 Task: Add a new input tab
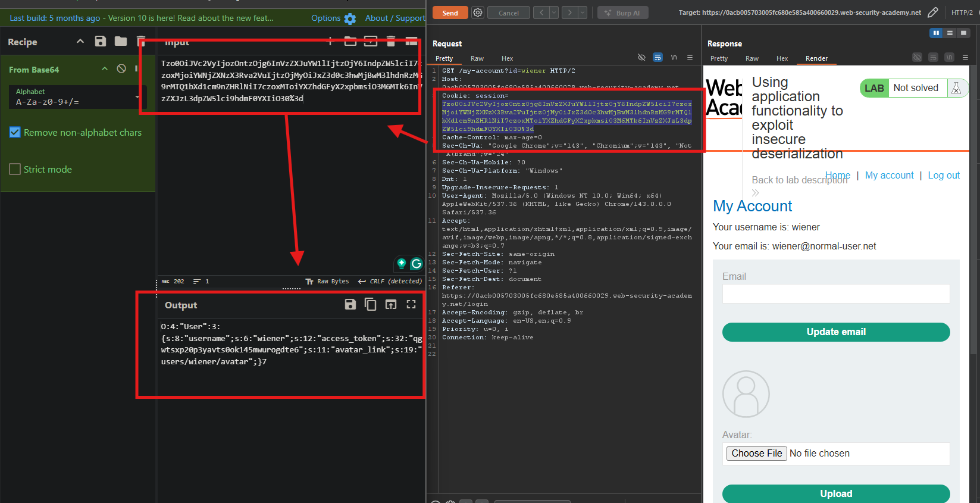click(x=330, y=41)
